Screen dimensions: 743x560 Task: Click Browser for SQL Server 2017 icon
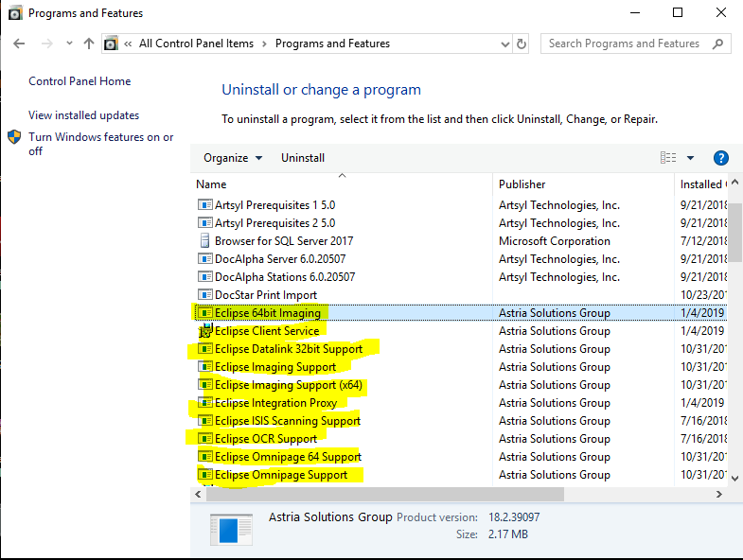204,241
